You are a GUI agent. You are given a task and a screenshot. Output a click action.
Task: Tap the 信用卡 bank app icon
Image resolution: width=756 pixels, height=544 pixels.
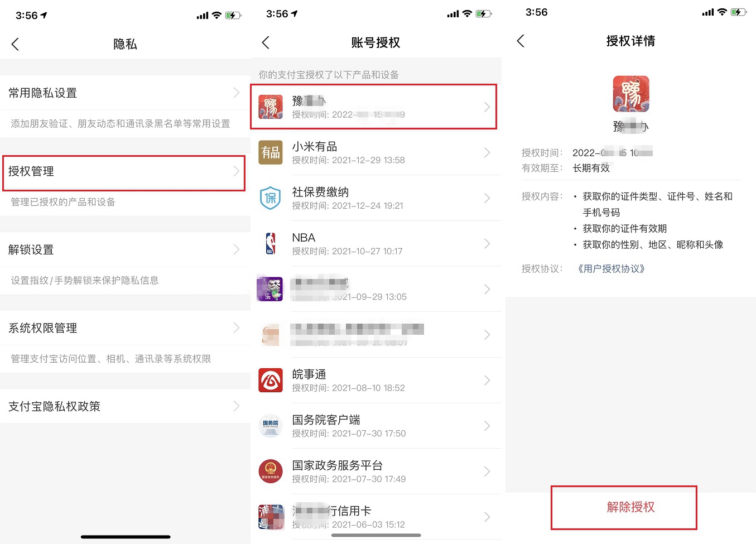click(x=271, y=517)
